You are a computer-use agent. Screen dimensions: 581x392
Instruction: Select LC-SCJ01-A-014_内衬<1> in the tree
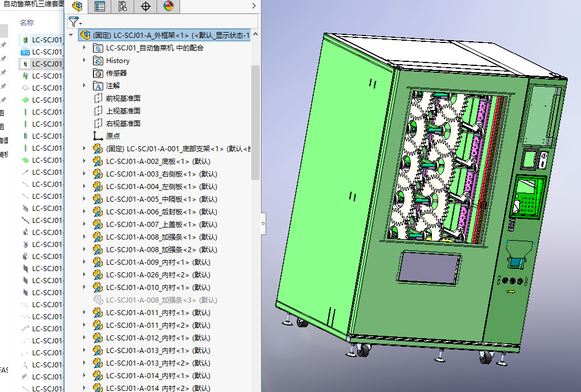point(158,376)
